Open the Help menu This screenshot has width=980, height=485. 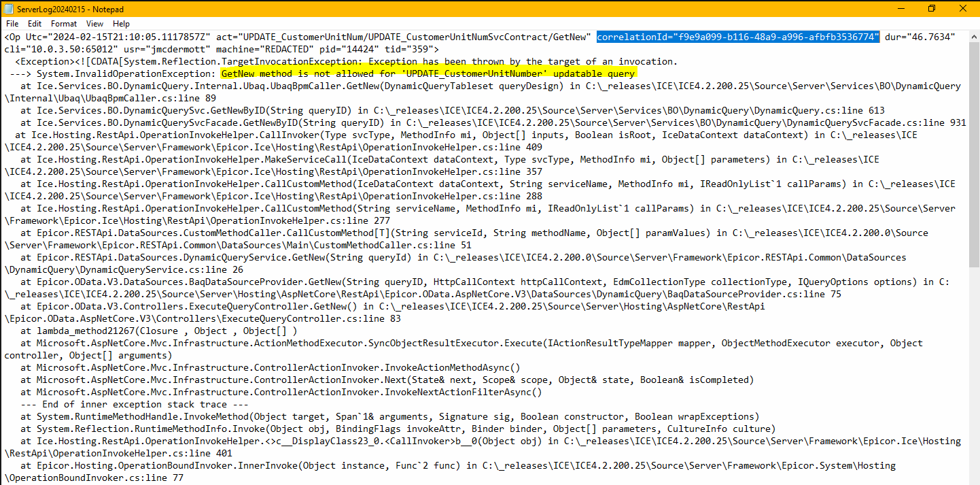click(x=122, y=23)
